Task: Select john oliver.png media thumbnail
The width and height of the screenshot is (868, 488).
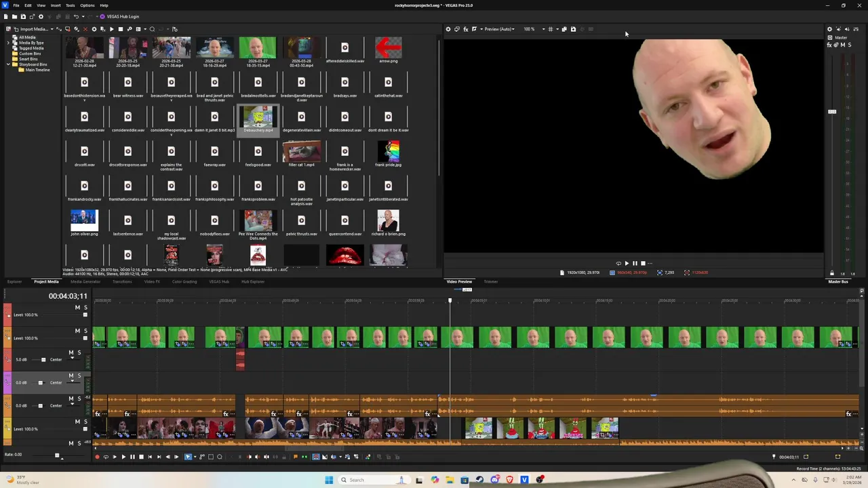Action: tap(84, 220)
